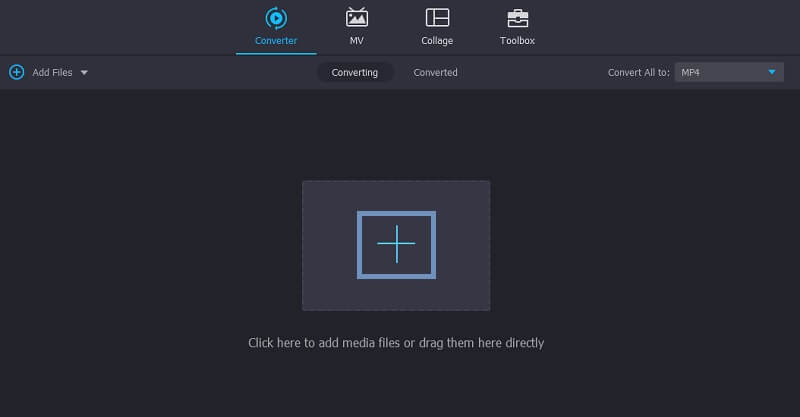800x417 pixels.
Task: Open the Toolbox text label
Action: coord(517,41)
